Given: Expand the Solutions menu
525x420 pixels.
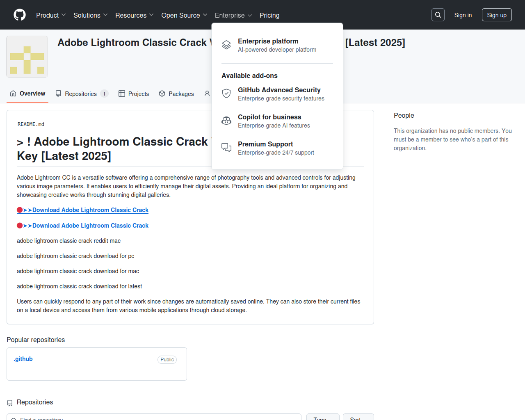Looking at the screenshot, I should pyautogui.click(x=91, y=15).
